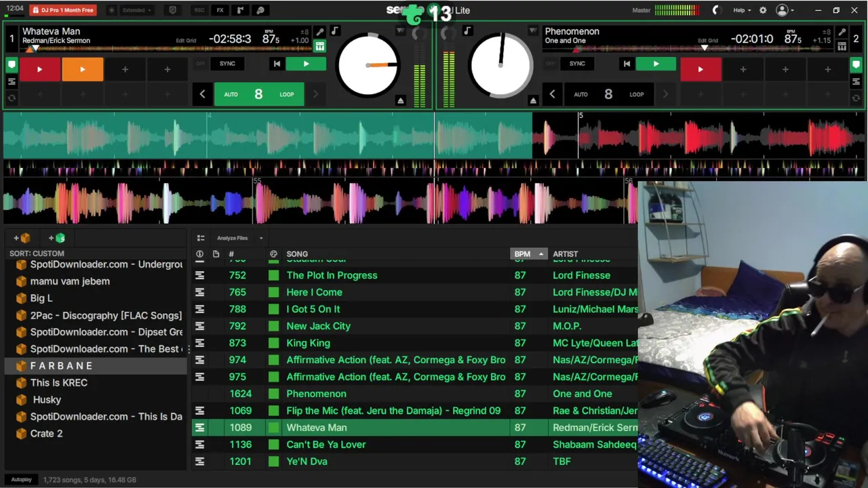Toggle the display brightness sun icon
868x488 pixels.
click(x=112, y=10)
